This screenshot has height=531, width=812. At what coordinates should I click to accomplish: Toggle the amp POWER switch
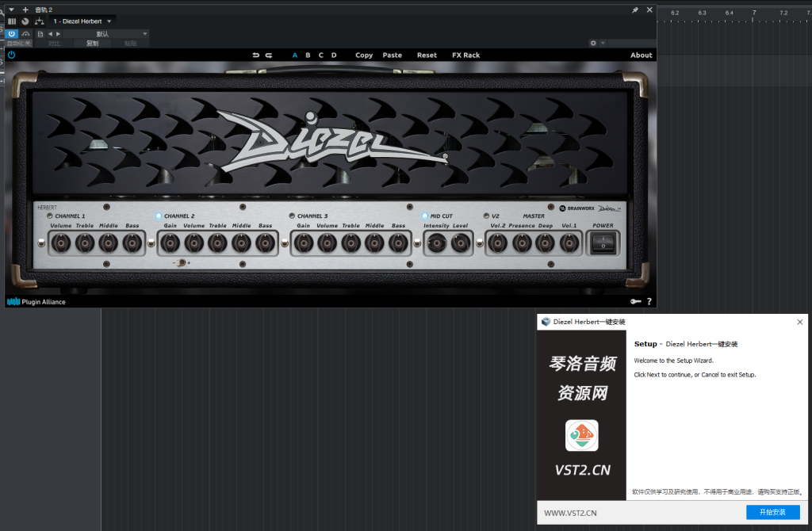coord(603,243)
